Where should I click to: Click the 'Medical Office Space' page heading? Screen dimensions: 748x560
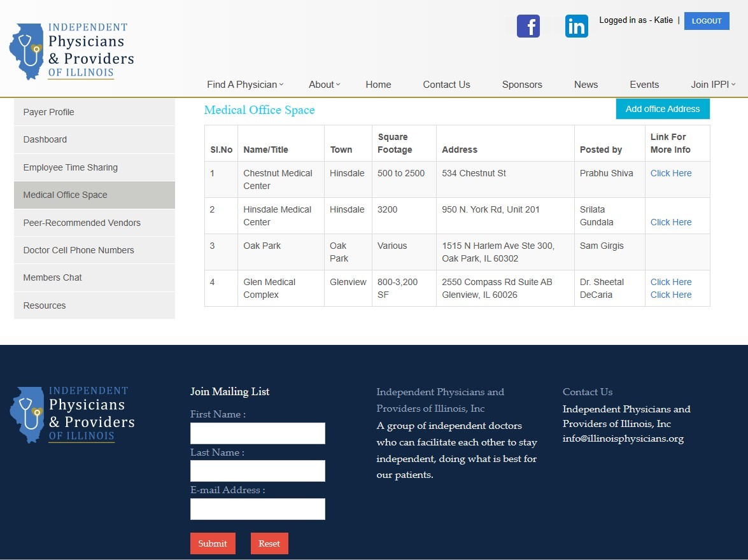coord(260,110)
